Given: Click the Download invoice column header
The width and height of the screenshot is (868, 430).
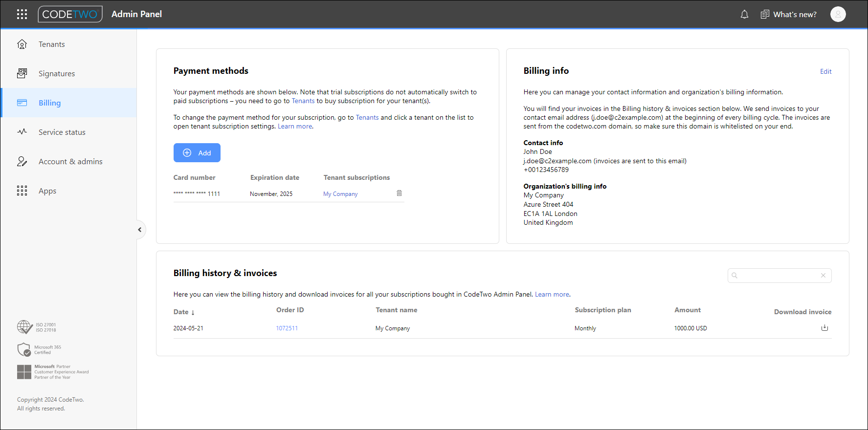Looking at the screenshot, I should coord(802,312).
